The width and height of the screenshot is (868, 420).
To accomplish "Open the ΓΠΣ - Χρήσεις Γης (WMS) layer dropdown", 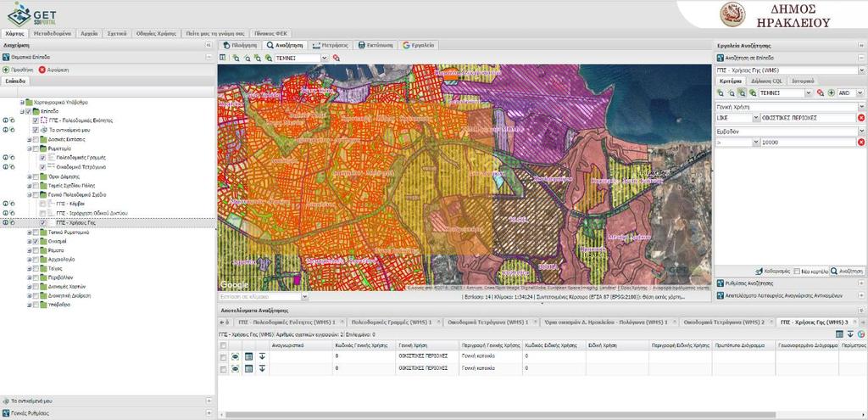I will (861, 70).
